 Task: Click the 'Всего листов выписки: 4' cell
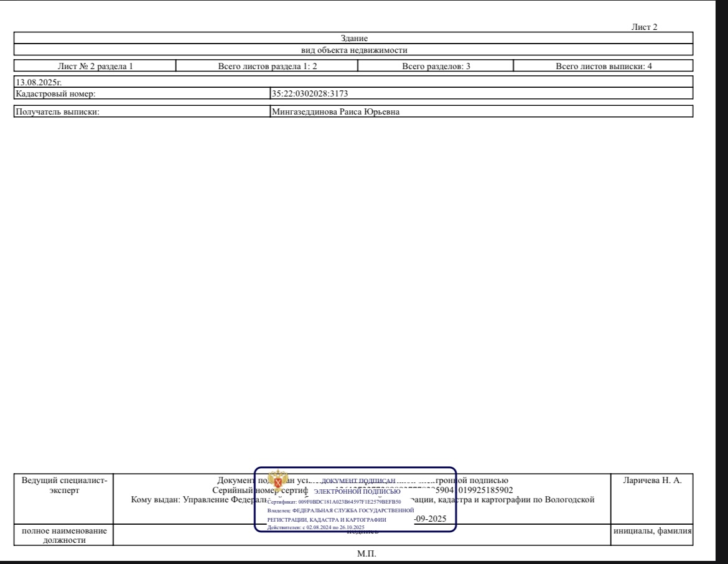[x=603, y=66]
